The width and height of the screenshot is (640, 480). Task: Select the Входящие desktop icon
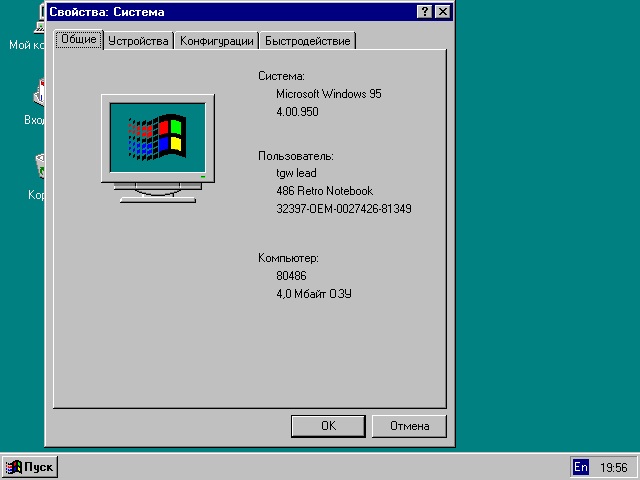click(x=34, y=102)
